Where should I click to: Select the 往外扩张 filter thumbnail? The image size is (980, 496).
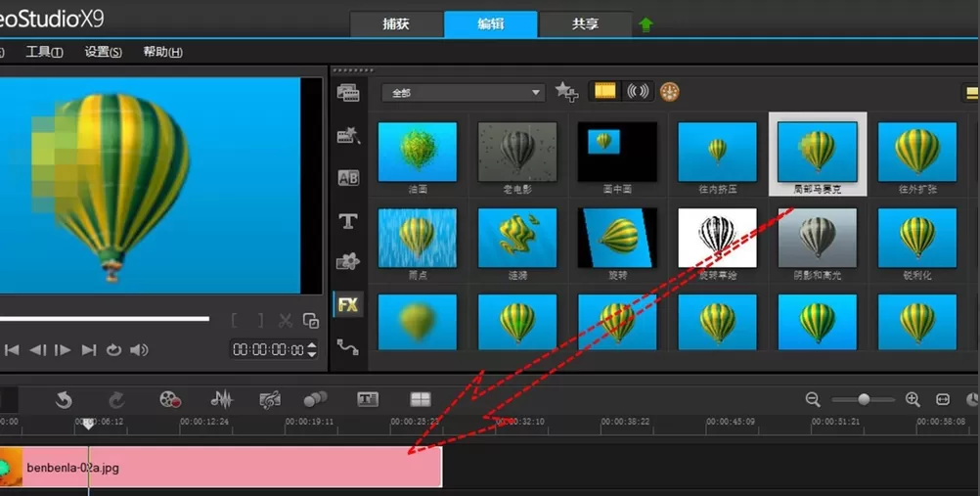(917, 152)
